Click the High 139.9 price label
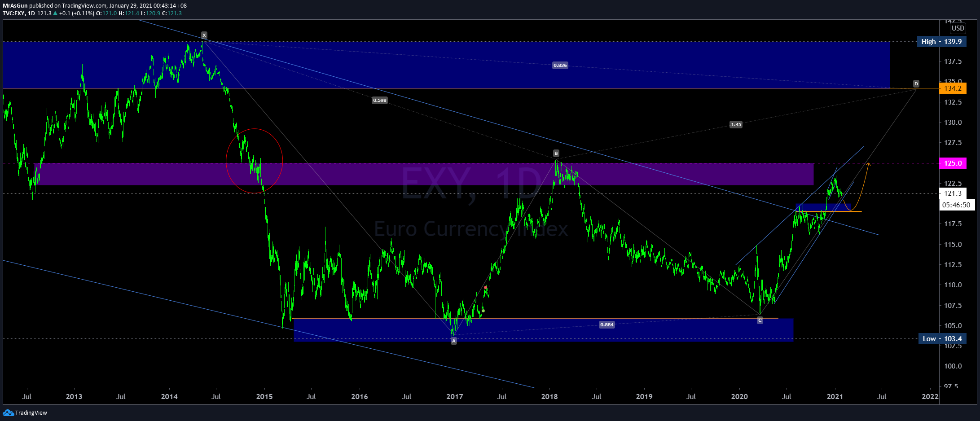Image resolution: width=980 pixels, height=421 pixels. [941, 42]
